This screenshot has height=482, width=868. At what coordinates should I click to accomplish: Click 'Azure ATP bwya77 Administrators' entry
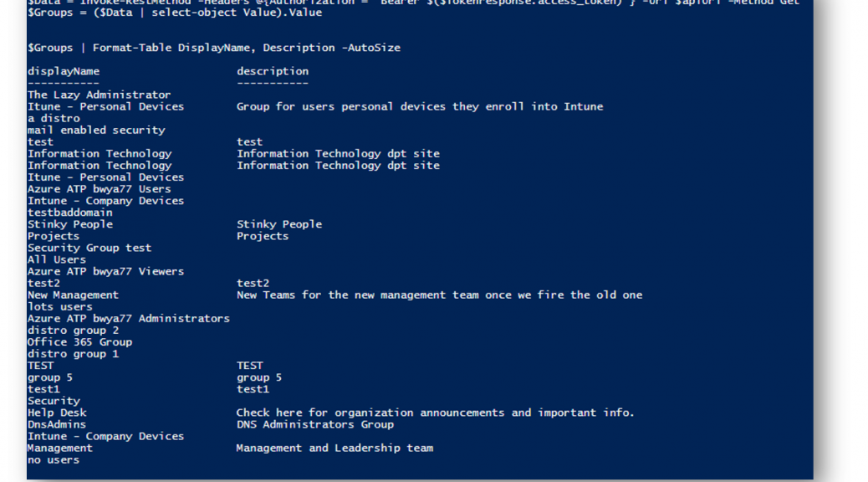129,319
